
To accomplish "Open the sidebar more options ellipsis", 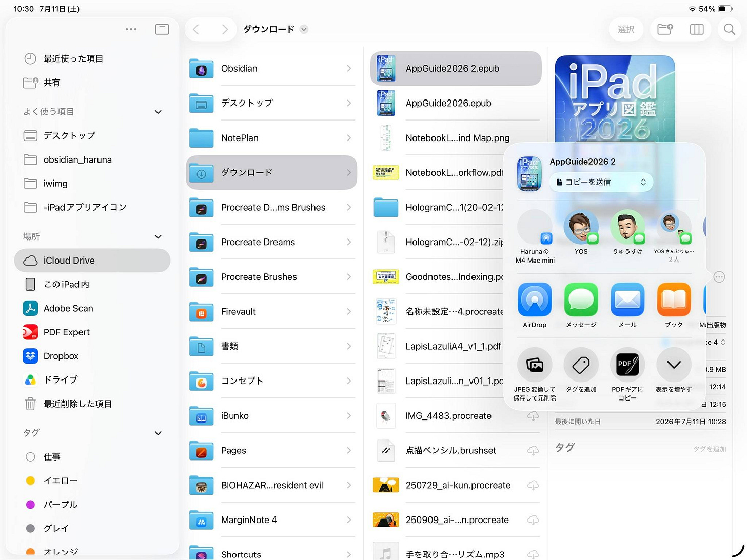I will pyautogui.click(x=131, y=29).
